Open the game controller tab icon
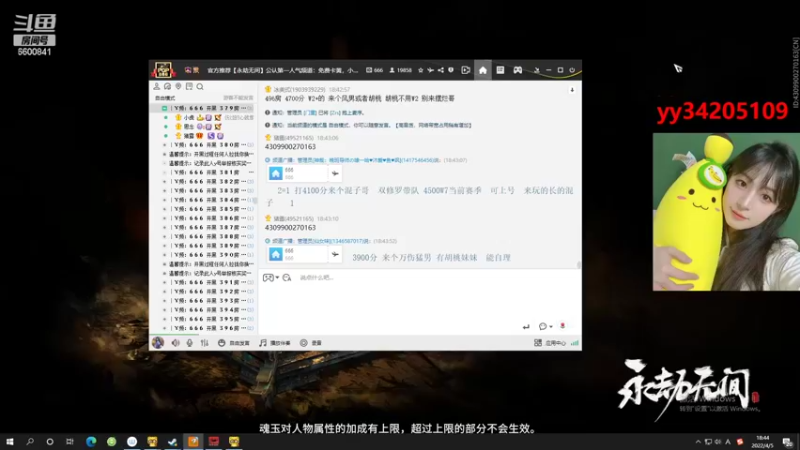Image resolution: width=800 pixels, height=450 pixels. (518, 70)
